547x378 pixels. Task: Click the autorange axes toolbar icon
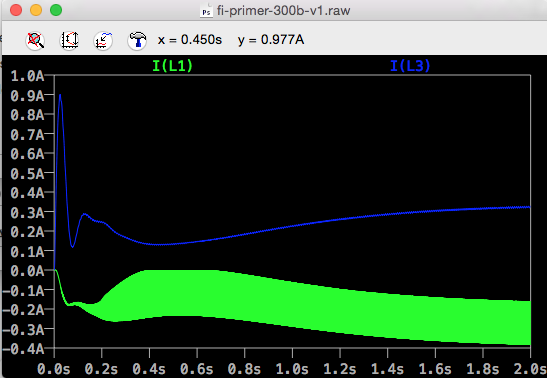pyautogui.click(x=69, y=40)
